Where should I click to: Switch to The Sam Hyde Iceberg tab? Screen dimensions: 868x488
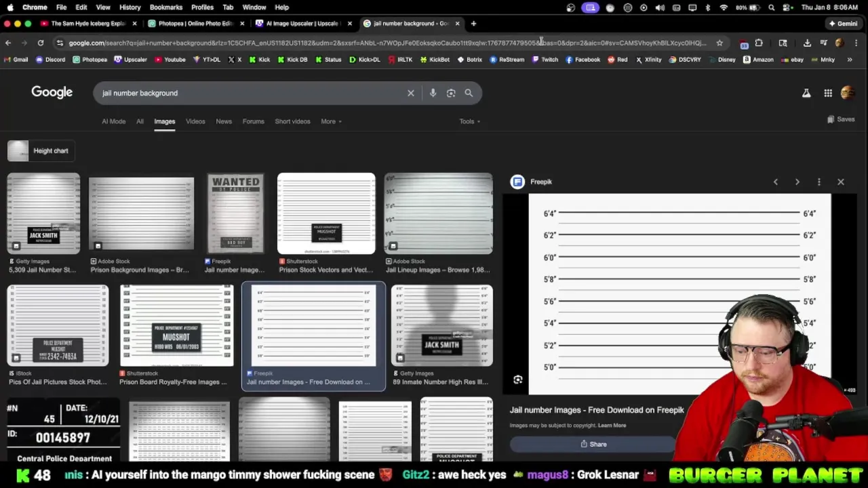click(88, 23)
